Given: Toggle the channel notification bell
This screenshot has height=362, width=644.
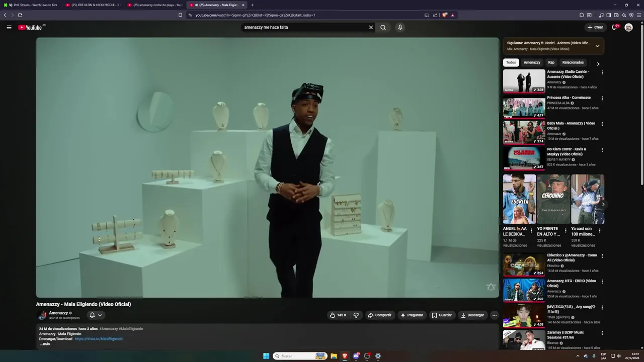Looking at the screenshot, I should tap(96, 315).
